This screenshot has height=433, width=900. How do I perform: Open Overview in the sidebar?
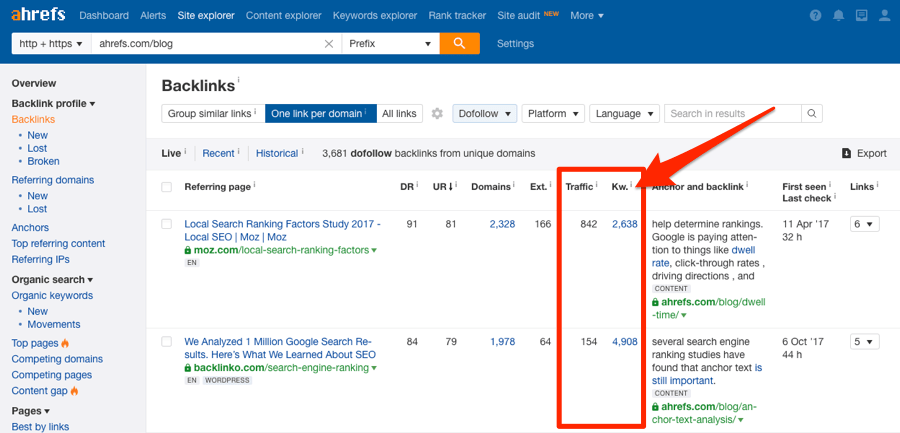click(34, 83)
